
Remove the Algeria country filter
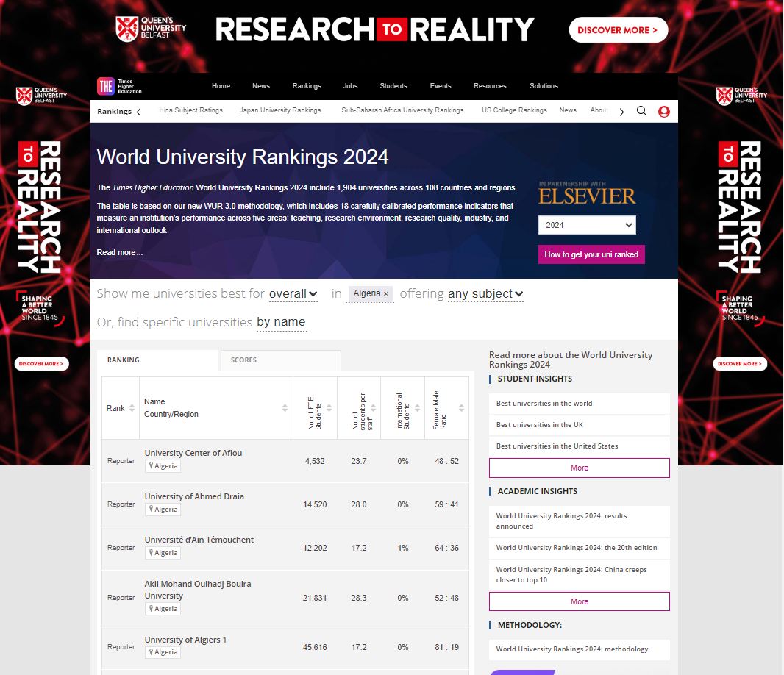coord(385,294)
